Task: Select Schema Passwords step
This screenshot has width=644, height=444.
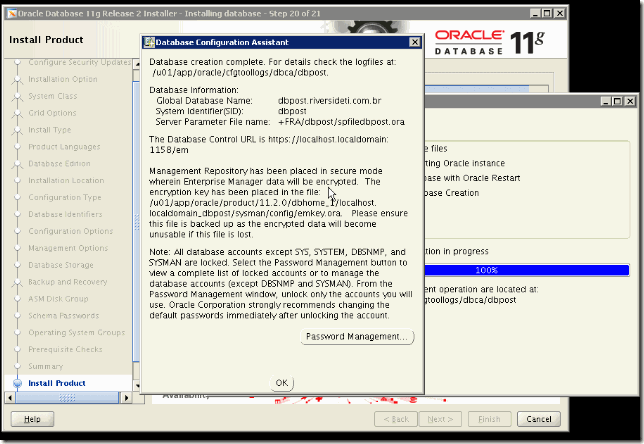Action: pyautogui.click(x=64, y=316)
